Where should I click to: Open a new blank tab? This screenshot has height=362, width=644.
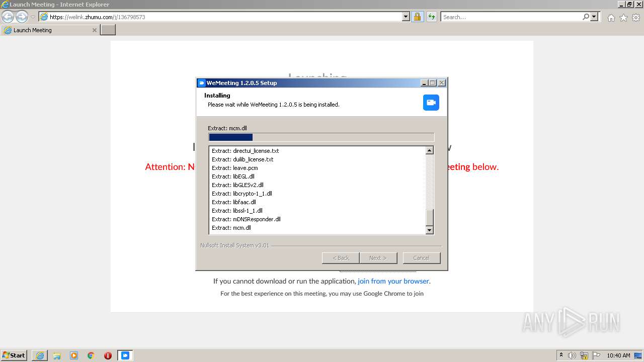pyautogui.click(x=108, y=30)
